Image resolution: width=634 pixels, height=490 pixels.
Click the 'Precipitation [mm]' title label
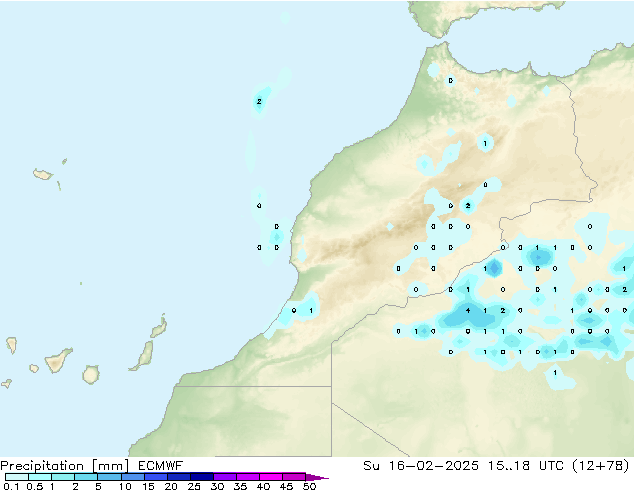pyautogui.click(x=64, y=466)
